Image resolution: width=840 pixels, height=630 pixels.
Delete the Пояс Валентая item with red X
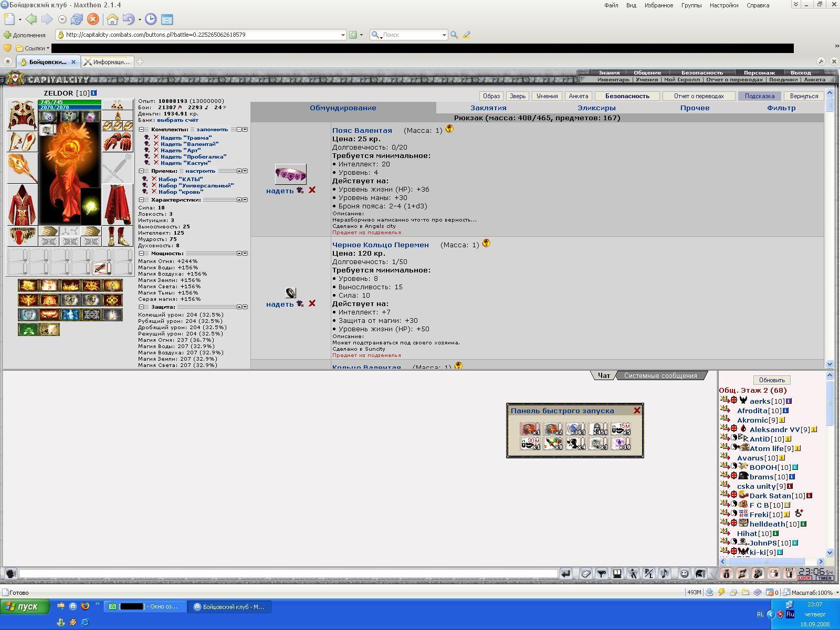point(312,190)
